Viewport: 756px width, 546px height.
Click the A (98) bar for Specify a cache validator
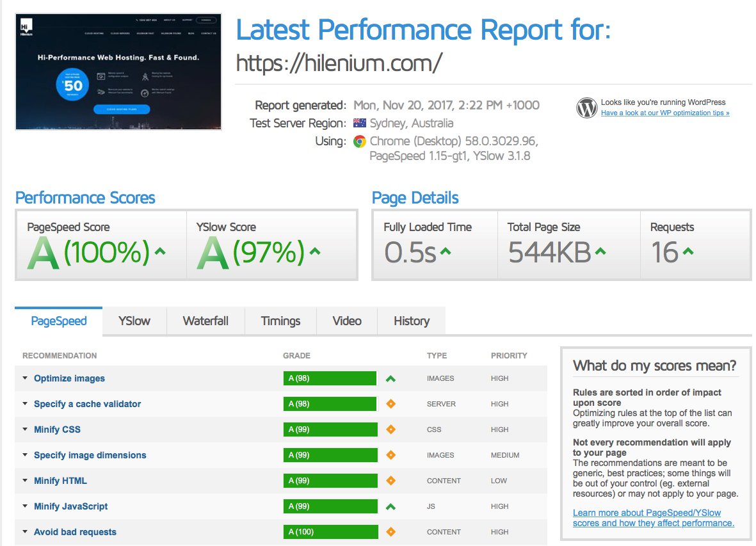point(330,404)
